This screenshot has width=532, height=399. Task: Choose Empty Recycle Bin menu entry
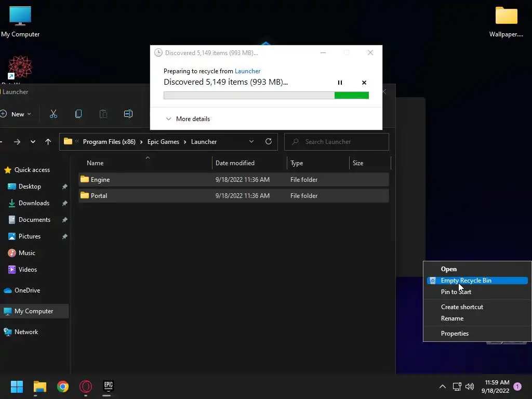pos(477,280)
